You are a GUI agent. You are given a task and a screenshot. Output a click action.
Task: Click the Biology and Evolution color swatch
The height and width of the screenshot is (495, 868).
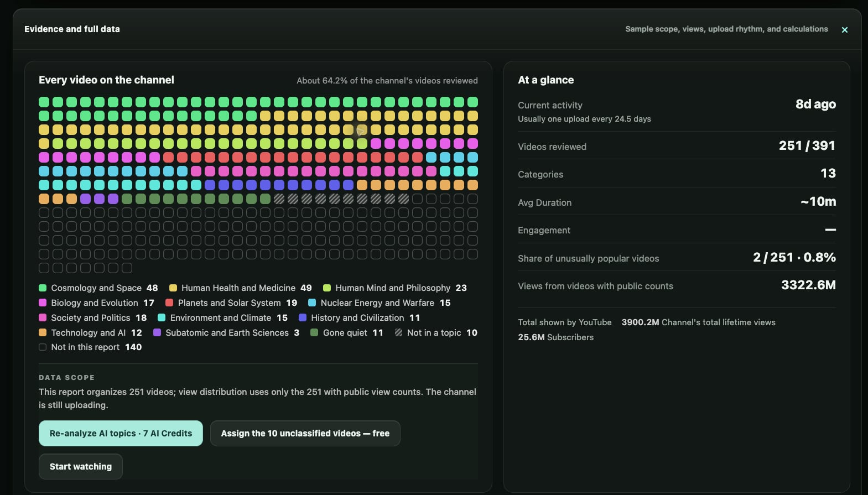point(43,303)
